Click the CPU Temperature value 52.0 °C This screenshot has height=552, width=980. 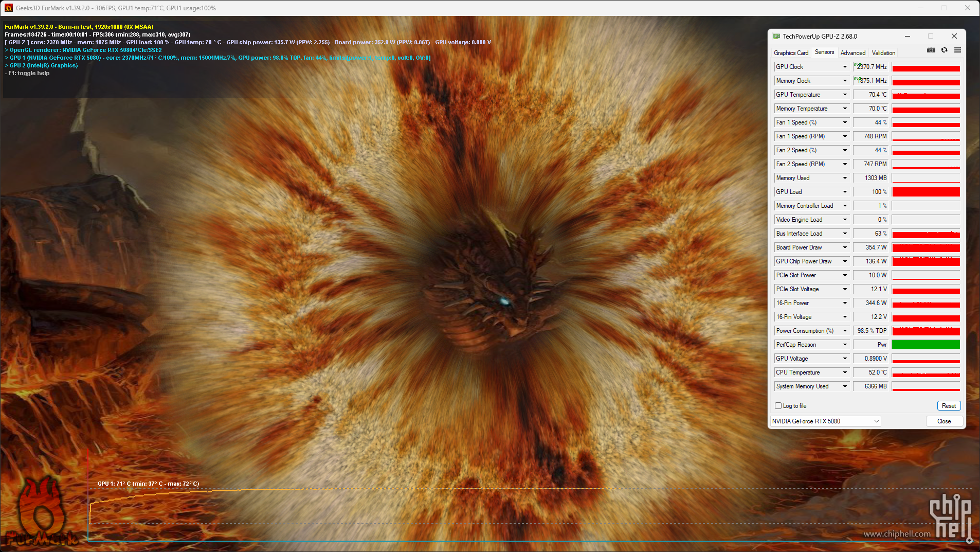point(871,372)
